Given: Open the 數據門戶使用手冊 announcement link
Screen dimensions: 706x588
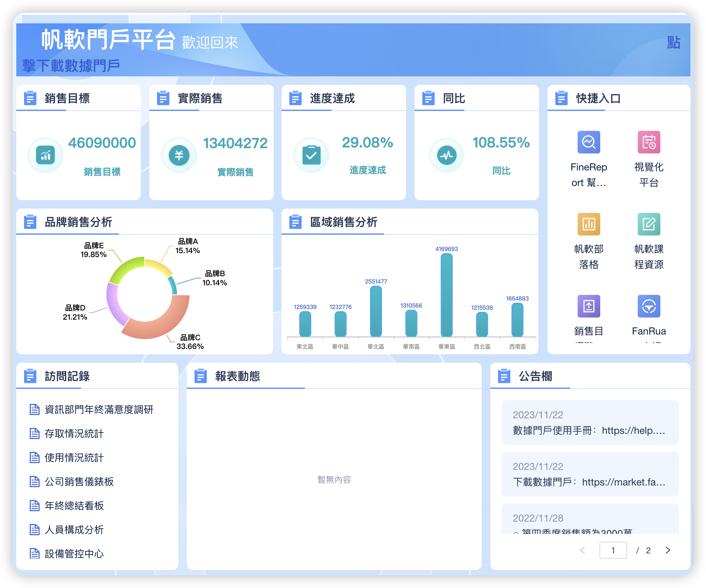Looking at the screenshot, I should [589, 431].
